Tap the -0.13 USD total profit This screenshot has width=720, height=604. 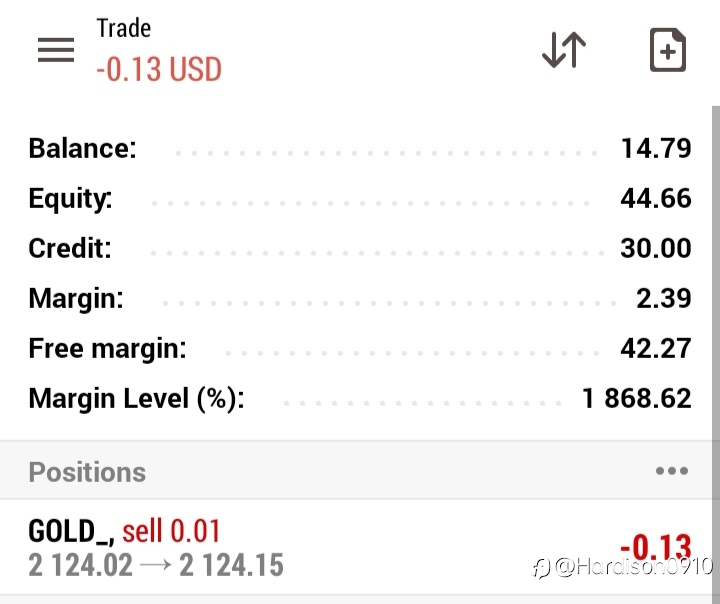click(x=159, y=69)
